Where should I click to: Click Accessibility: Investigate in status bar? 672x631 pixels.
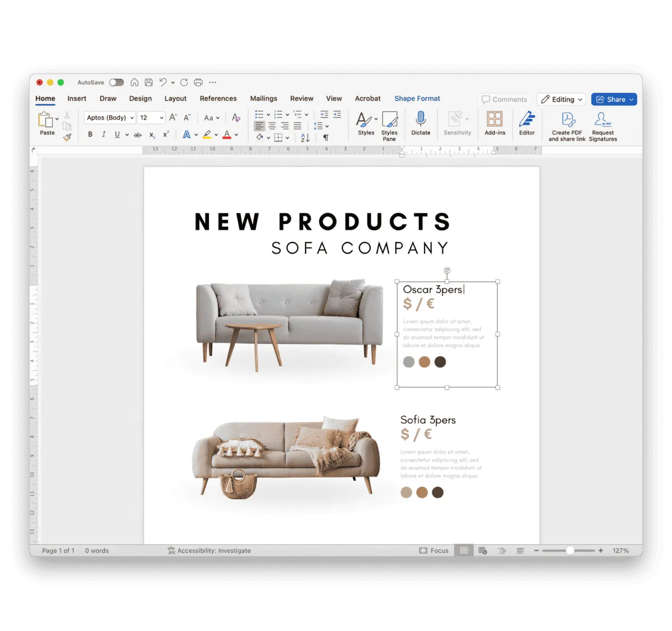(x=209, y=551)
